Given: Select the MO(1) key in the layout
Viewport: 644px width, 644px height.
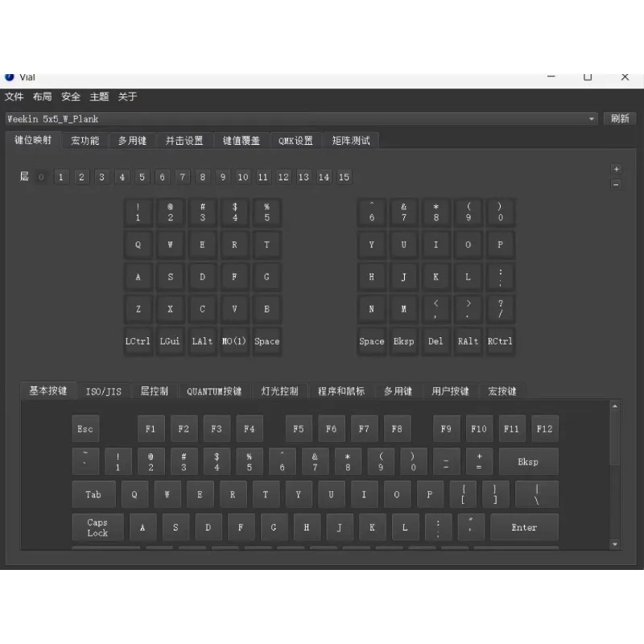Looking at the screenshot, I should (234, 341).
